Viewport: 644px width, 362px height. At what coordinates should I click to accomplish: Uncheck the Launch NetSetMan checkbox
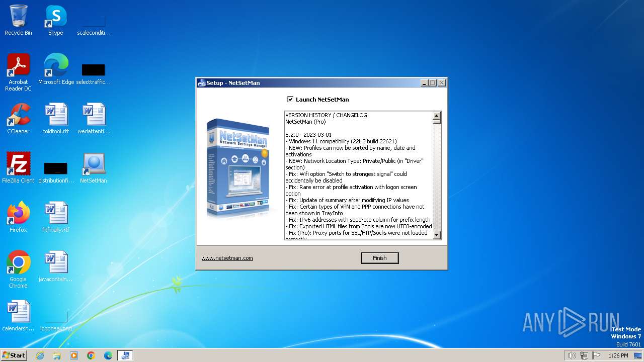click(x=290, y=99)
